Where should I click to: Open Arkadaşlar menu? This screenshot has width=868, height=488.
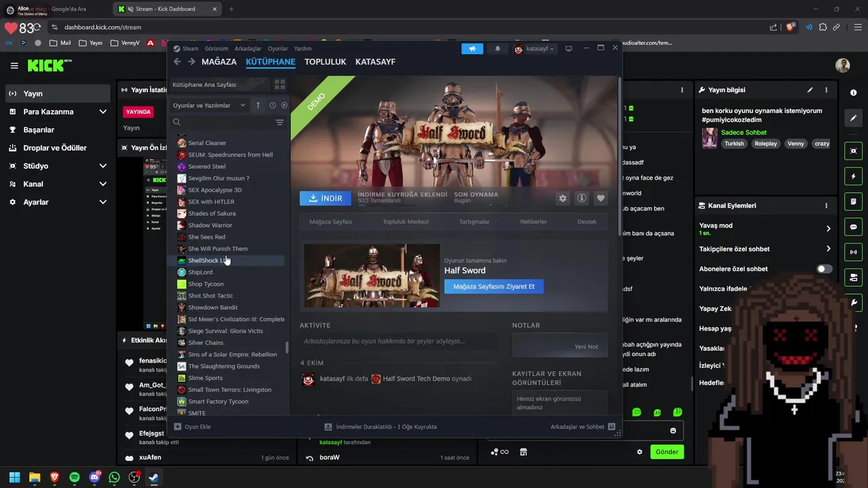click(x=248, y=49)
